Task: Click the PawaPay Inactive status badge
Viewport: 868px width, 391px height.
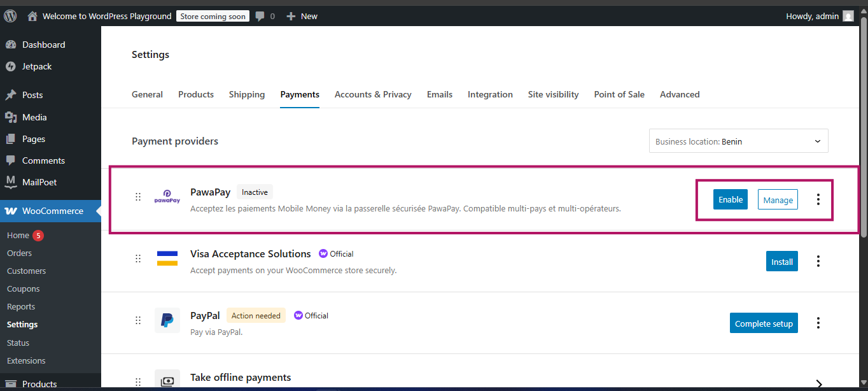Action: pos(255,192)
